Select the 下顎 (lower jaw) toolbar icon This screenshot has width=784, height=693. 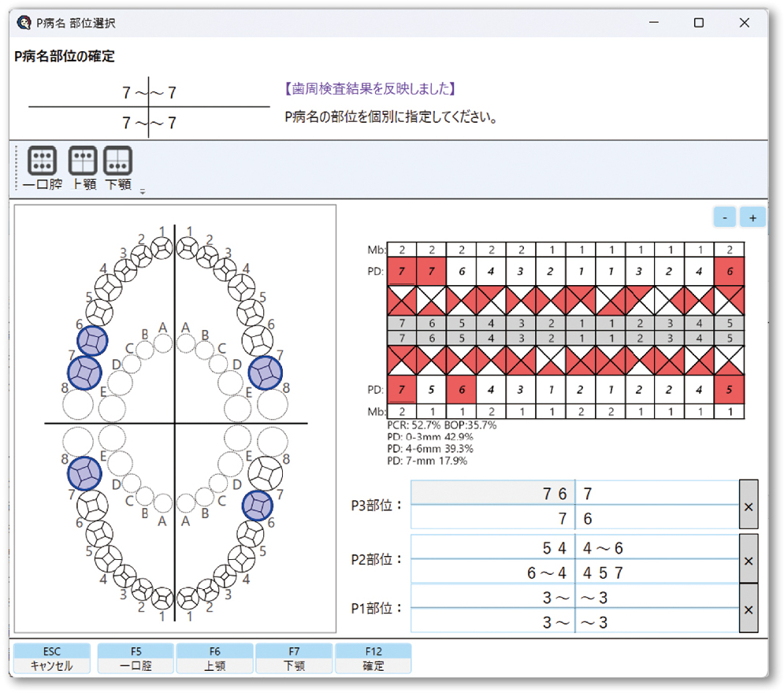click(119, 161)
